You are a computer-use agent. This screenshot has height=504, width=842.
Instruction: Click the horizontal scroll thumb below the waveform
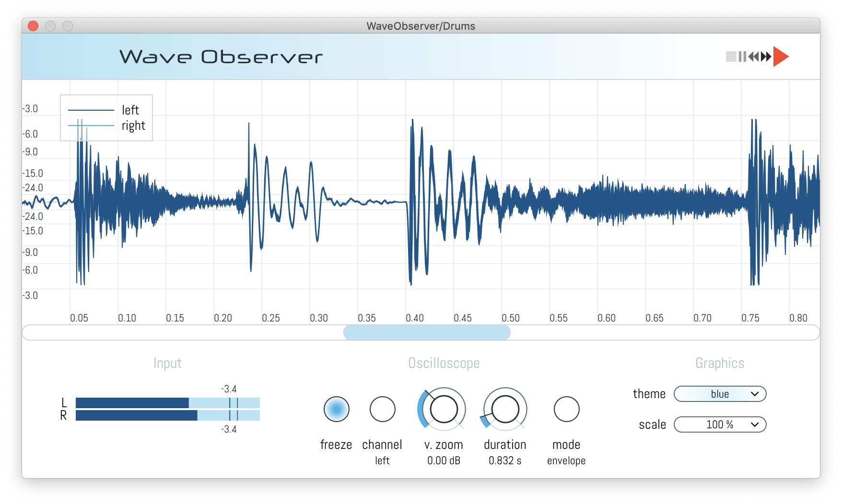[x=427, y=332]
